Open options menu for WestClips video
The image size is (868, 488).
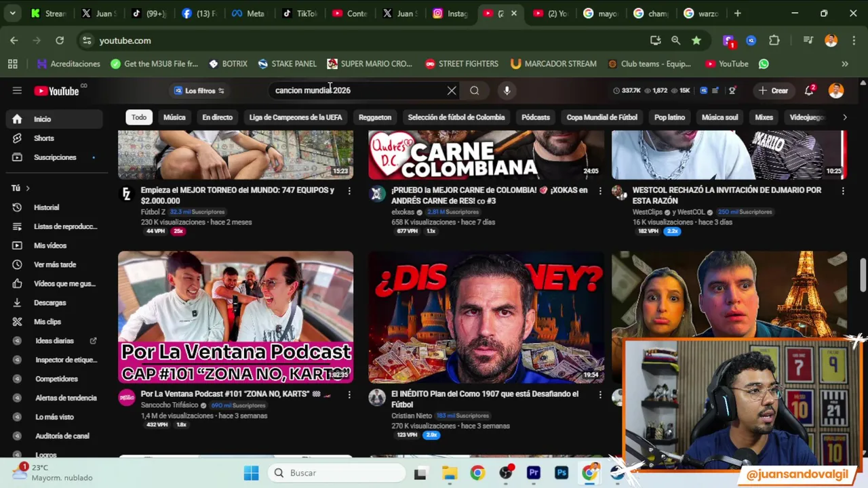(x=843, y=191)
